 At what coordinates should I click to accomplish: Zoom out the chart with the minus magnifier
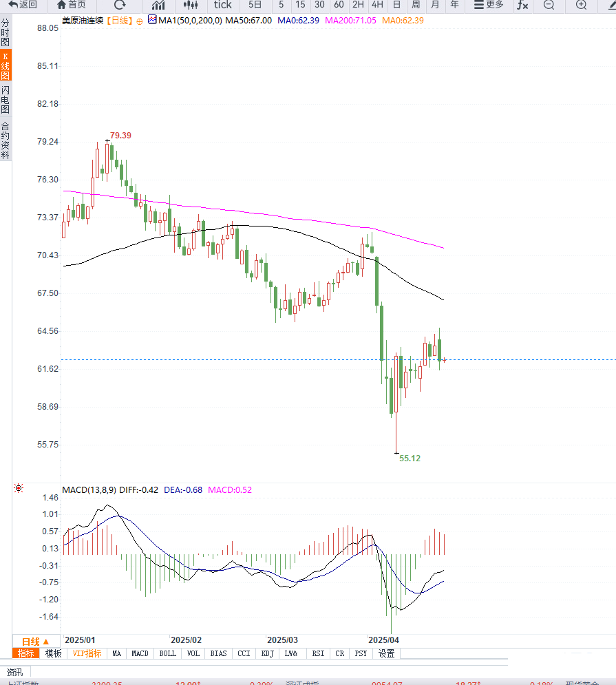[549, 5]
